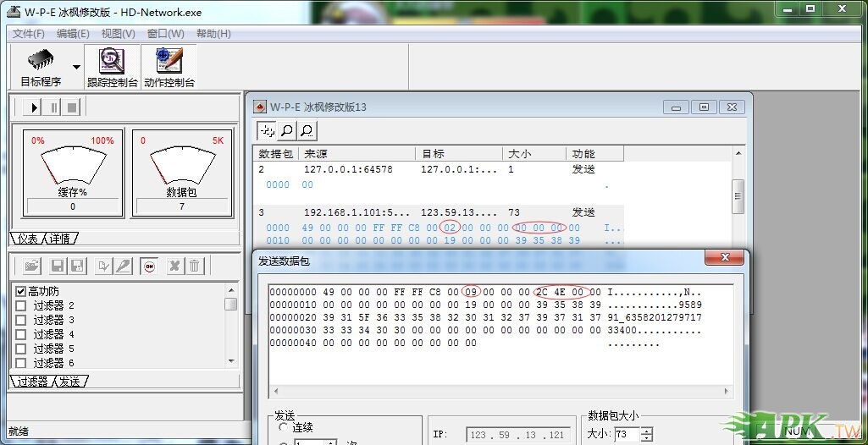Switch to the 过滤器 tab

[33, 382]
